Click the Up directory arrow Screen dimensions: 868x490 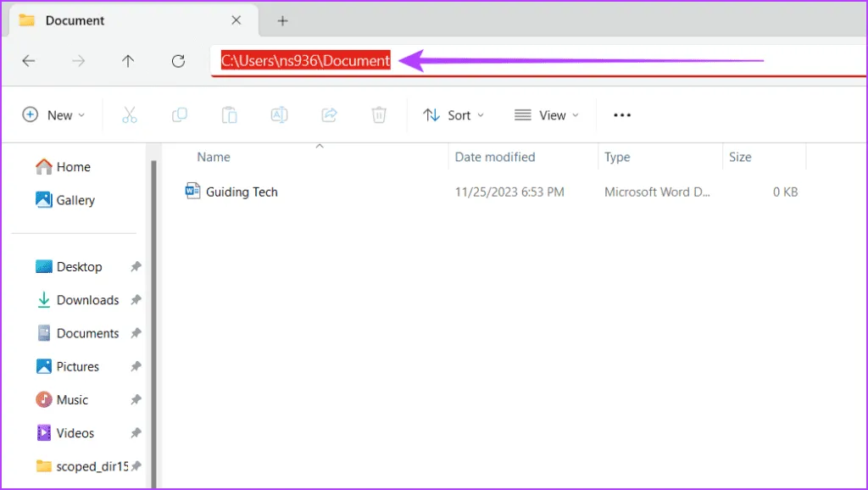coord(128,61)
